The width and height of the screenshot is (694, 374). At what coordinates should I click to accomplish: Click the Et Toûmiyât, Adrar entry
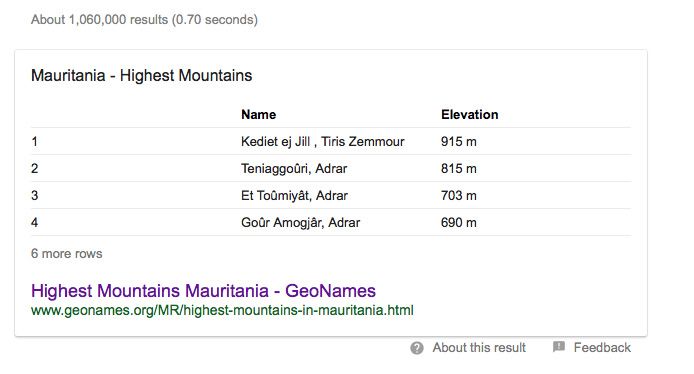point(294,196)
